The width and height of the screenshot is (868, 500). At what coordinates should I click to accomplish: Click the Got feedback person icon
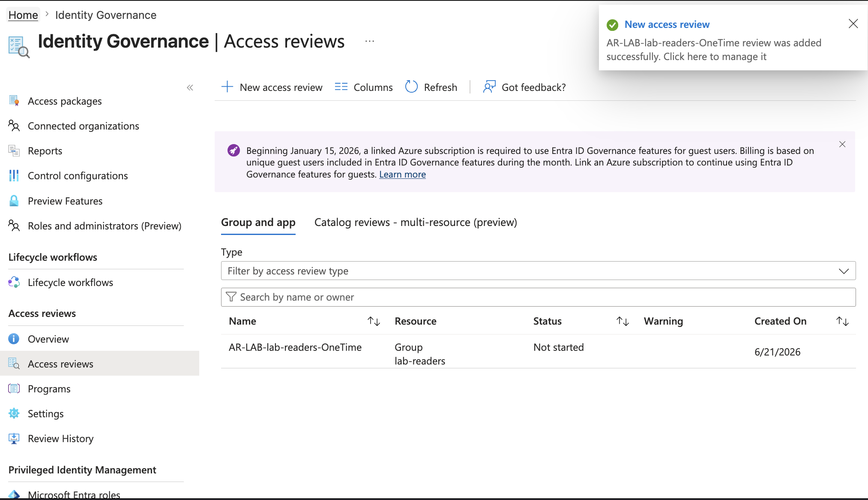[x=489, y=87]
